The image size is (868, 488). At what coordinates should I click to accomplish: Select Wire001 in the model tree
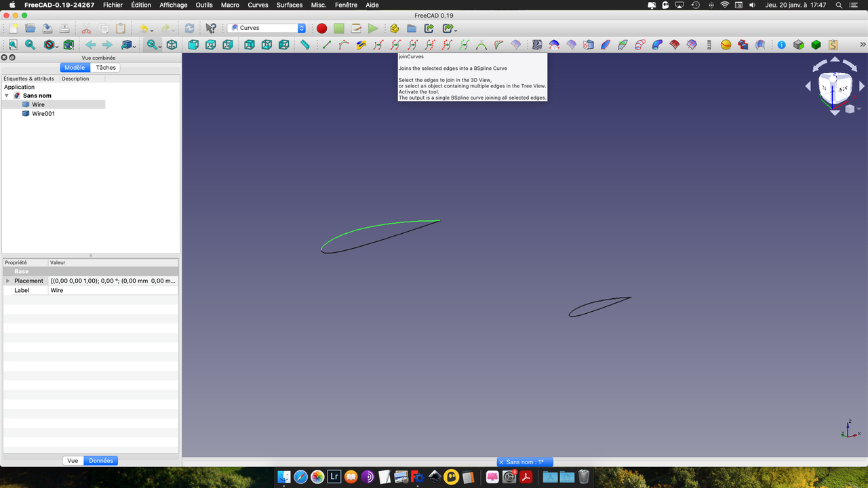[x=43, y=114]
